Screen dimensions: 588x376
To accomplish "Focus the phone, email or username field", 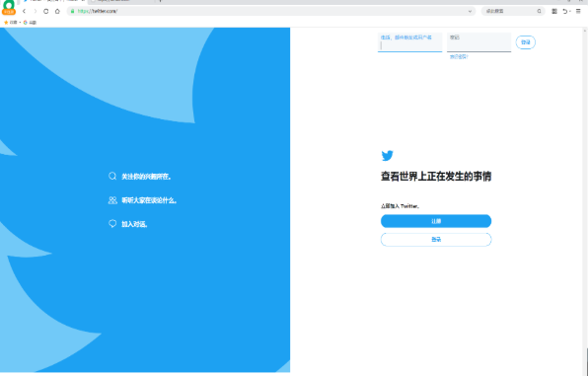I will tap(409, 42).
